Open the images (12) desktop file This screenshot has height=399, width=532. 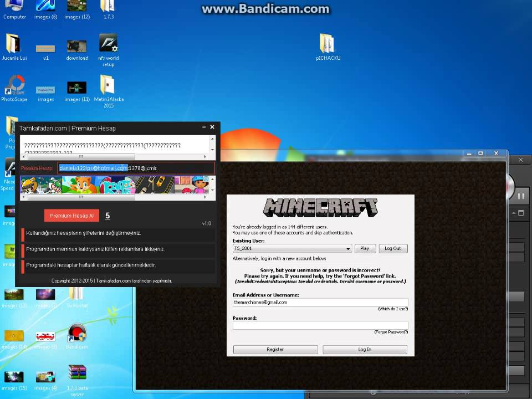[x=77, y=9]
